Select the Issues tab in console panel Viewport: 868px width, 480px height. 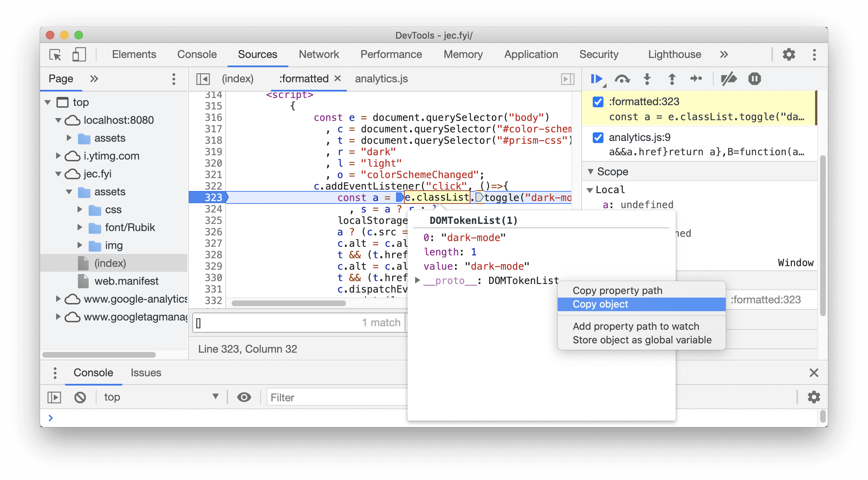(x=147, y=372)
